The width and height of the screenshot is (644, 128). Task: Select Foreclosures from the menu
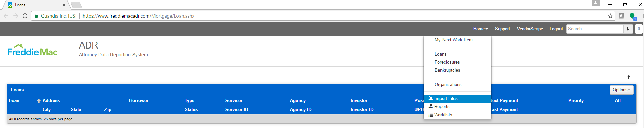coord(447,62)
